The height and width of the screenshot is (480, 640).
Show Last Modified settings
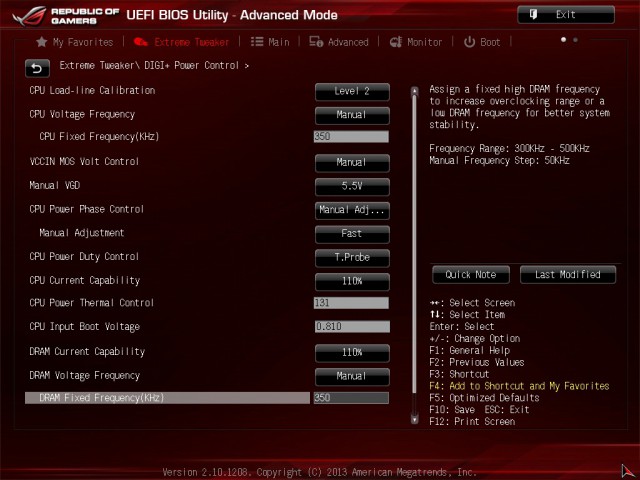[568, 275]
